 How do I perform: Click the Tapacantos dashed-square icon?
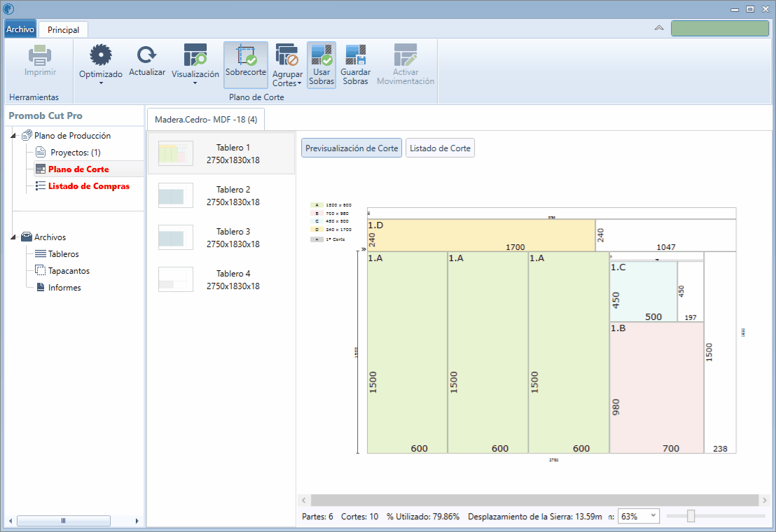click(41, 270)
